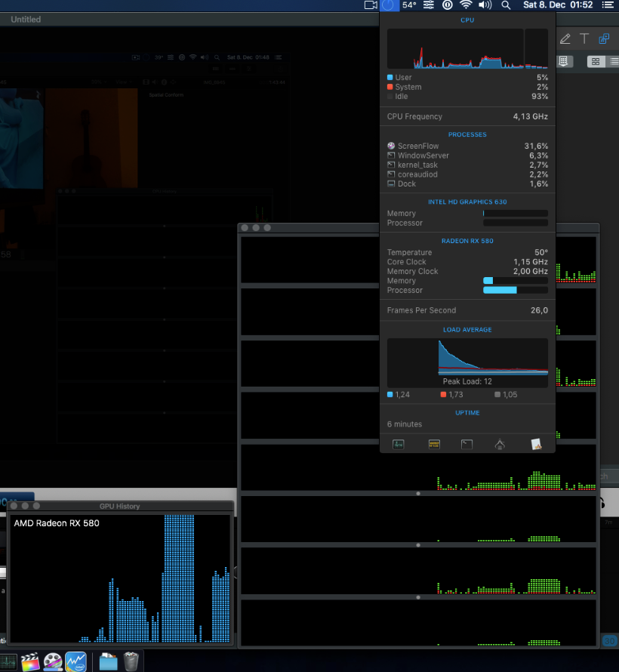Open the volume menu bar item
The width and height of the screenshot is (619, 672).
(485, 5)
